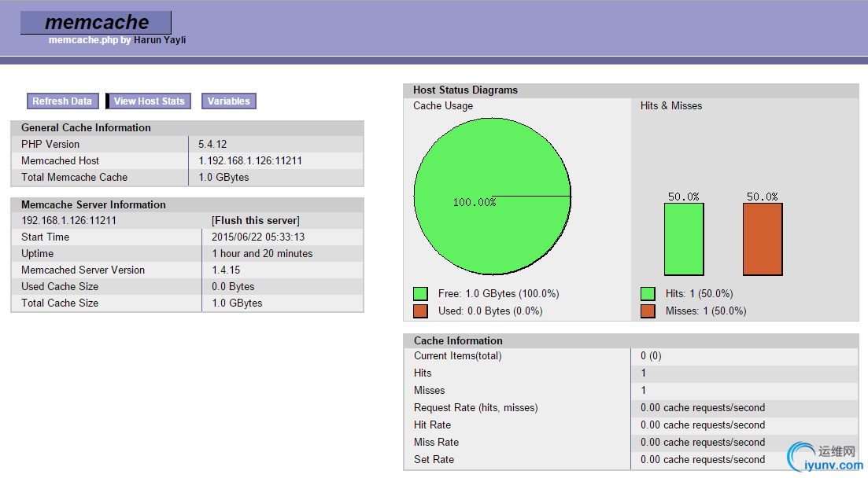The image size is (868, 478).
Task: Click the Used: 0.0 Bytes legend text
Action: (x=490, y=311)
